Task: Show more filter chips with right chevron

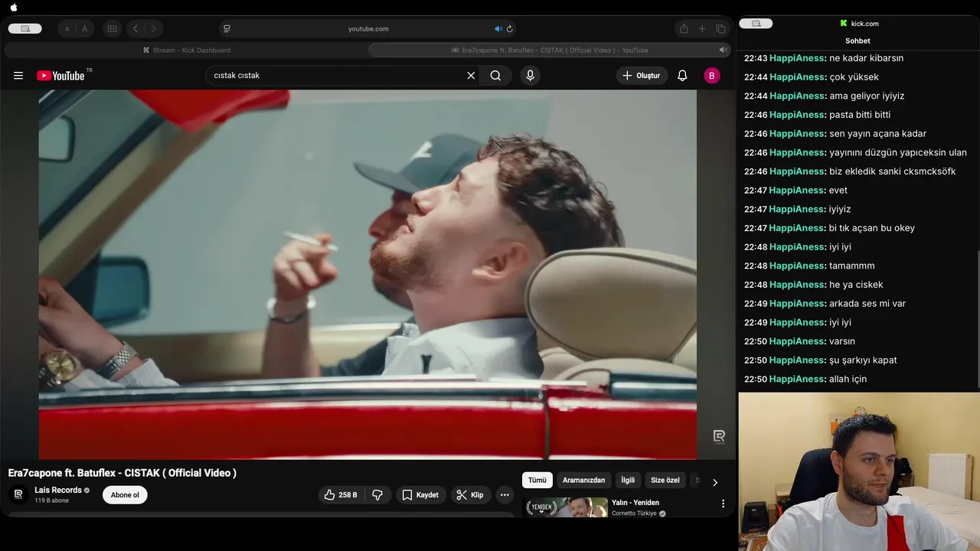Action: click(x=715, y=482)
